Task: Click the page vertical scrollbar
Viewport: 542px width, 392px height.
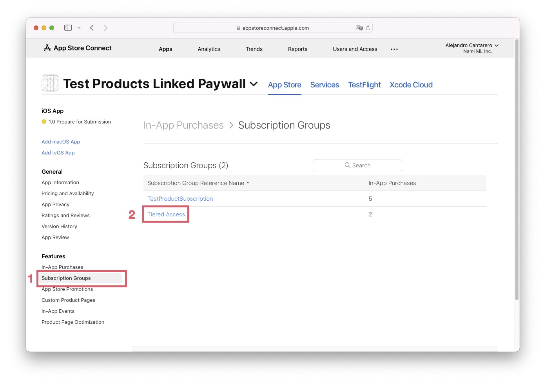Action: pyautogui.click(x=517, y=169)
